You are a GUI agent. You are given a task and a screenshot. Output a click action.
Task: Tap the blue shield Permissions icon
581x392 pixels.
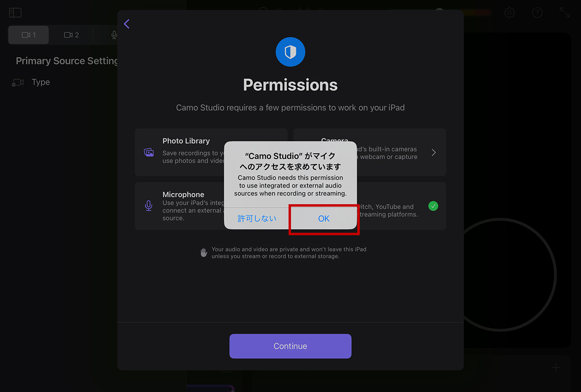pyautogui.click(x=290, y=52)
